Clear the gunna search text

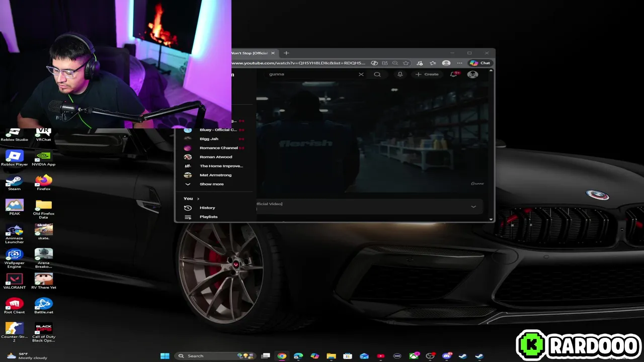(x=361, y=74)
